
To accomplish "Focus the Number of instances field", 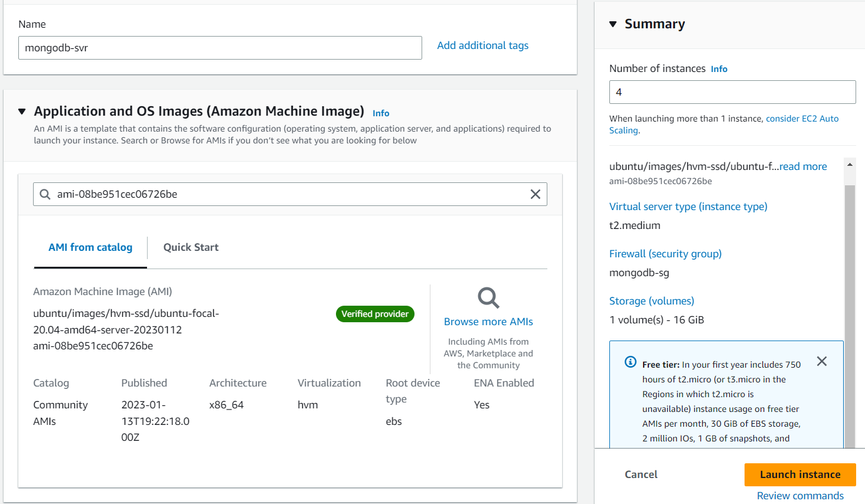I will pos(732,92).
